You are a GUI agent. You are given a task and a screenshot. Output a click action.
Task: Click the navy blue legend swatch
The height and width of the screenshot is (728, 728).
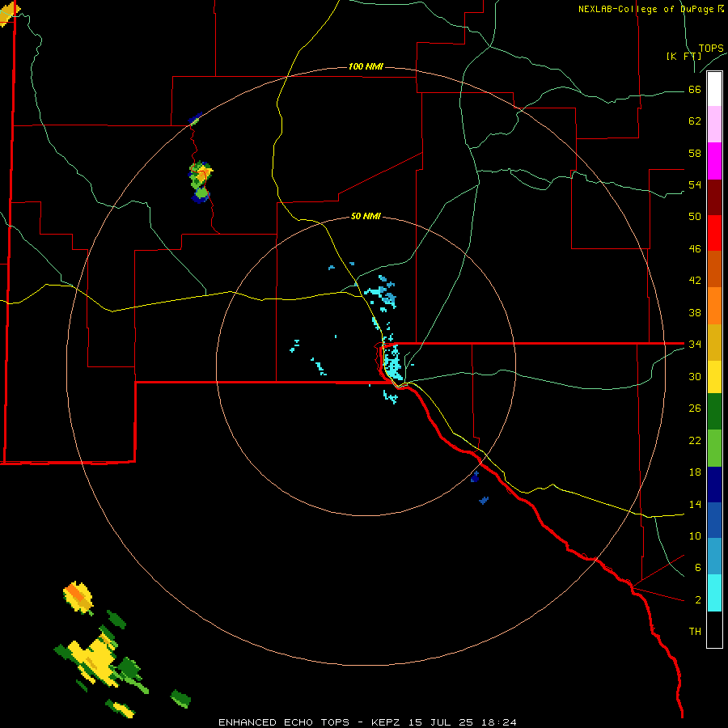(x=714, y=485)
